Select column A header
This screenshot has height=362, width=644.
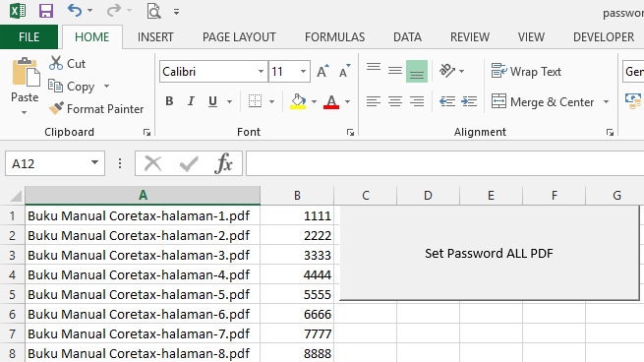(143, 195)
